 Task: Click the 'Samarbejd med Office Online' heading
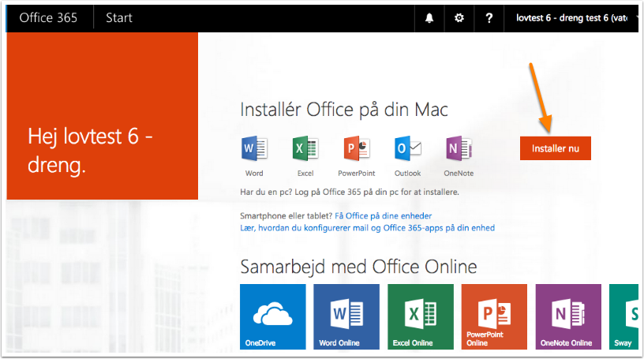coord(358,267)
